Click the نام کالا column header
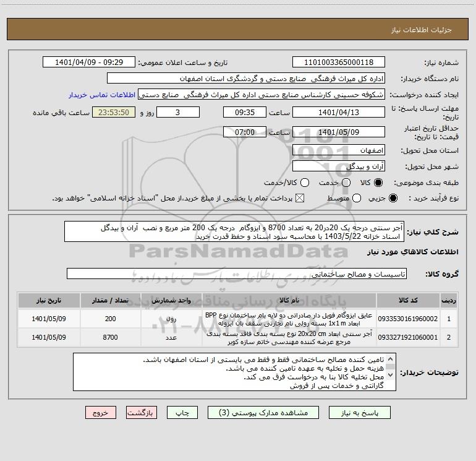Screen dimensions: 476x461 pyautogui.click(x=289, y=300)
